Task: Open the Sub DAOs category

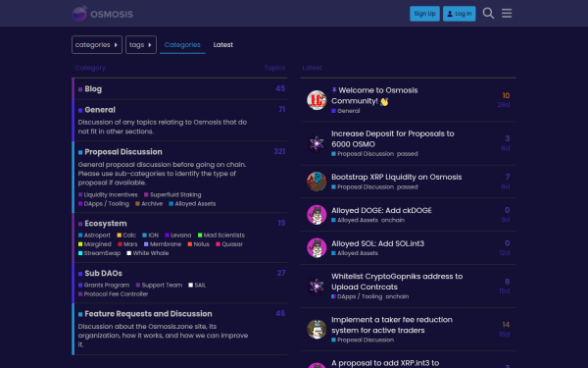Action: click(x=103, y=274)
